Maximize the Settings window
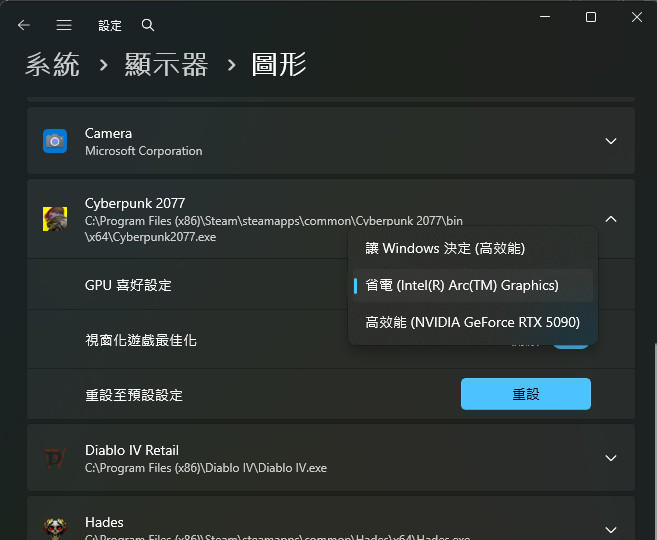 [591, 17]
